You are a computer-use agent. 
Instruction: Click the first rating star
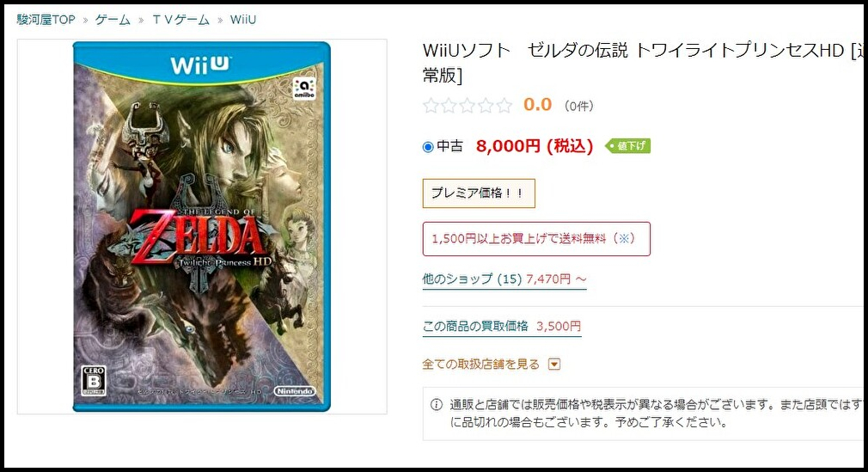coord(431,105)
